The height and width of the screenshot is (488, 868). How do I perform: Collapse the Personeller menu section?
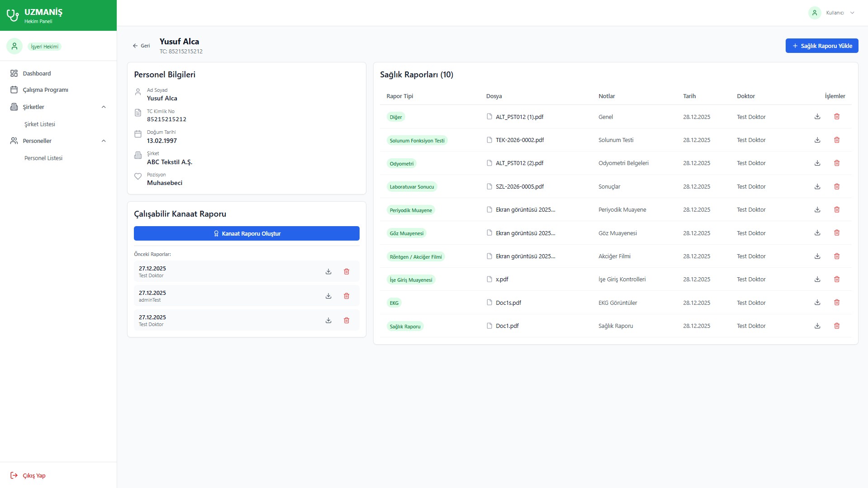click(104, 141)
